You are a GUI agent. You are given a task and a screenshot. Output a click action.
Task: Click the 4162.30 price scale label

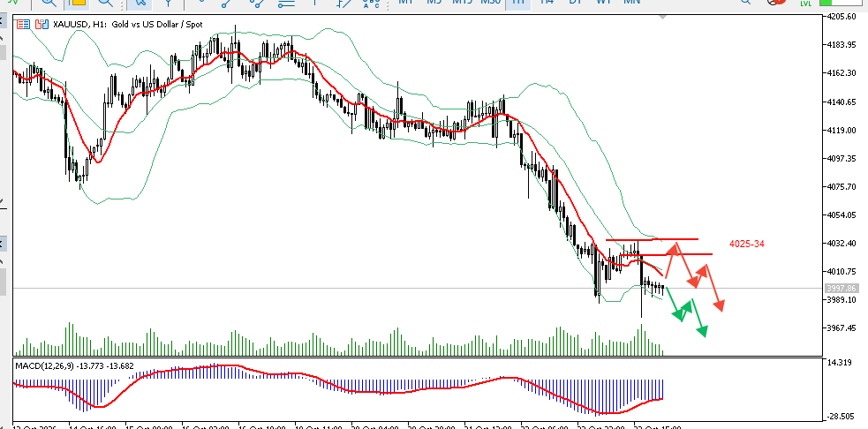pos(842,73)
